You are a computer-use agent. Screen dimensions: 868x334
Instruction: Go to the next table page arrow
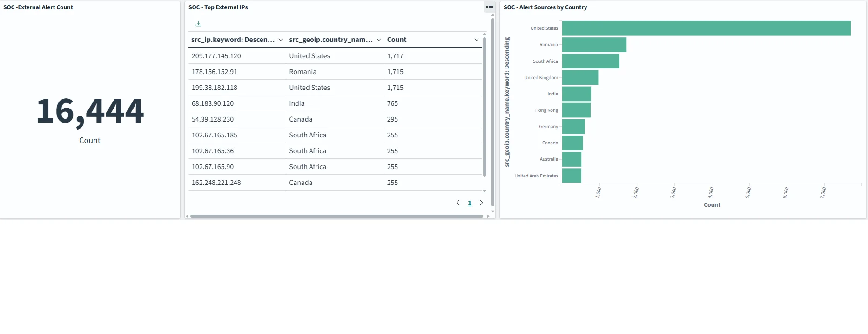481,203
